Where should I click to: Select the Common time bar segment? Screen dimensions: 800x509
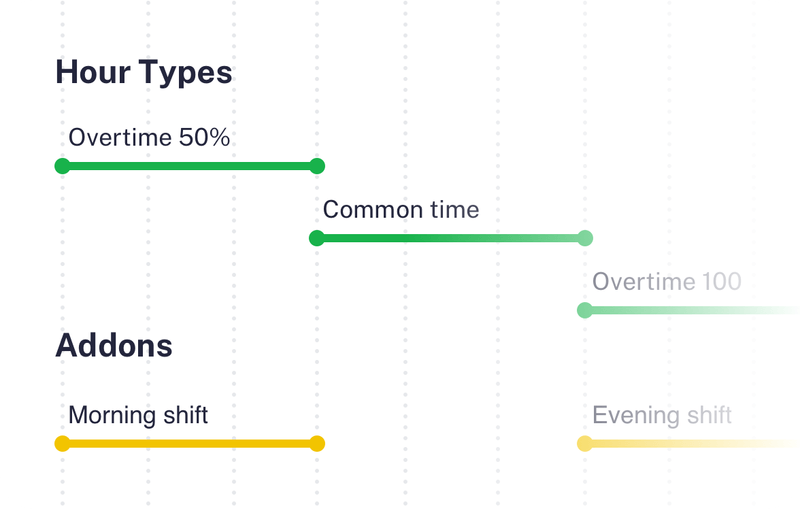pos(450,238)
